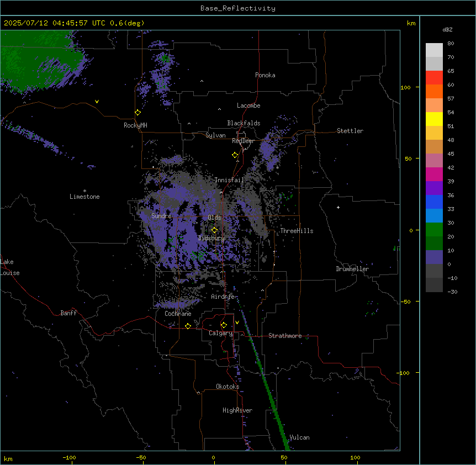
Task: Click the Ponoka city label
Action: [265, 75]
